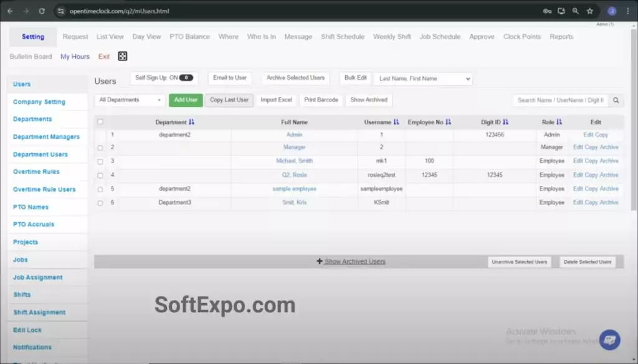The height and width of the screenshot is (364, 638).
Task: Click the dice icon next to Exit
Action: click(x=122, y=56)
